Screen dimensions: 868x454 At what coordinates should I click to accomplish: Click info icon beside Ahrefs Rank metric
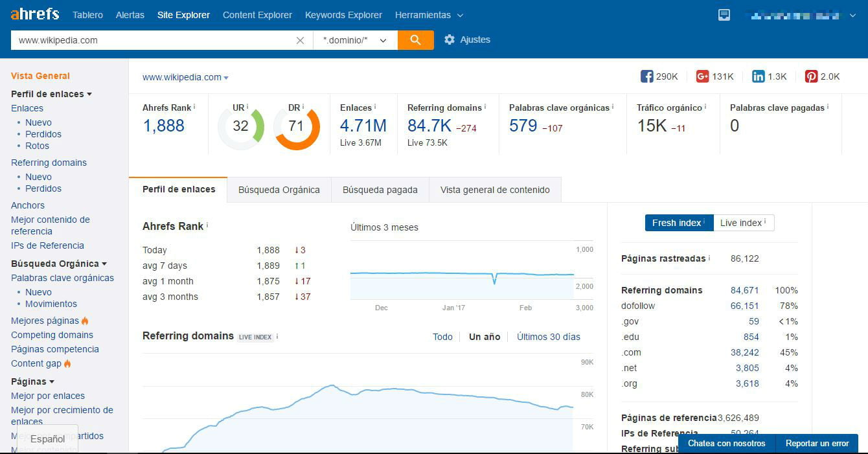point(194,107)
